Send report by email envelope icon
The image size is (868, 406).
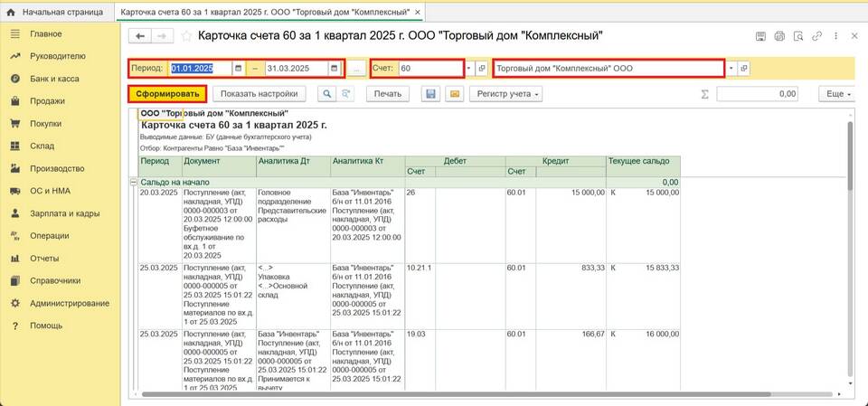(x=454, y=94)
